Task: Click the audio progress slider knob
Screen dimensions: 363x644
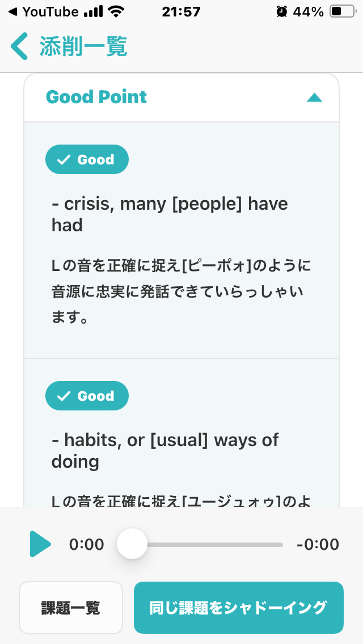Action: (132, 544)
